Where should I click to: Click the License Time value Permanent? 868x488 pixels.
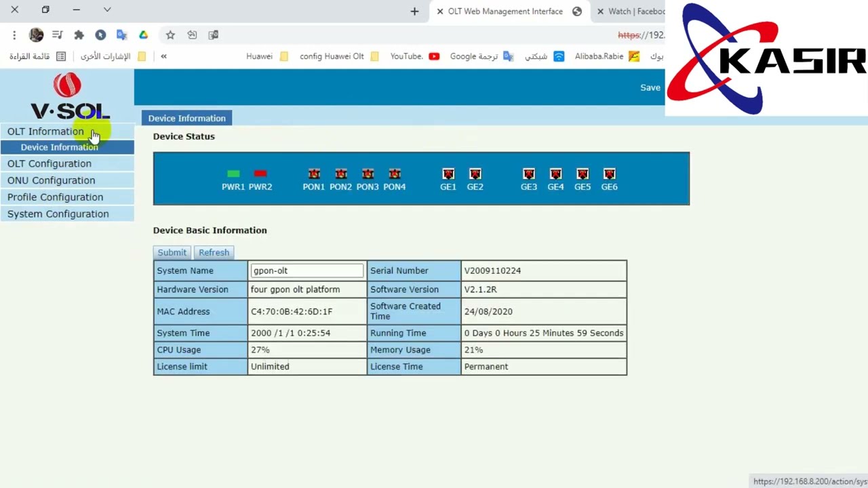486,367
